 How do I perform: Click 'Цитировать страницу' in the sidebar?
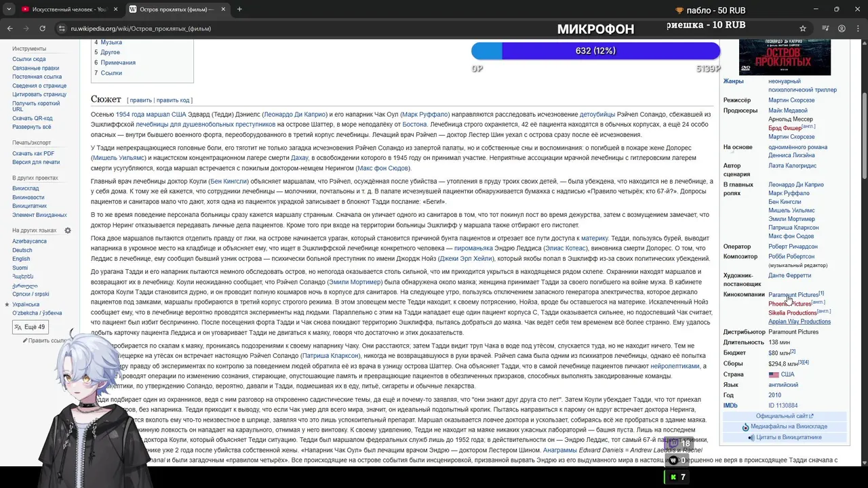[39, 94]
